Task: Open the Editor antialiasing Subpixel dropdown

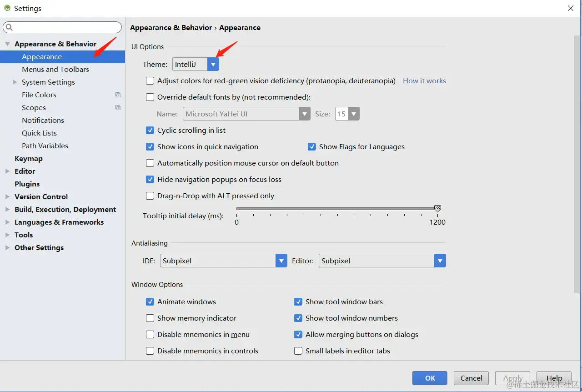Action: [382, 261]
